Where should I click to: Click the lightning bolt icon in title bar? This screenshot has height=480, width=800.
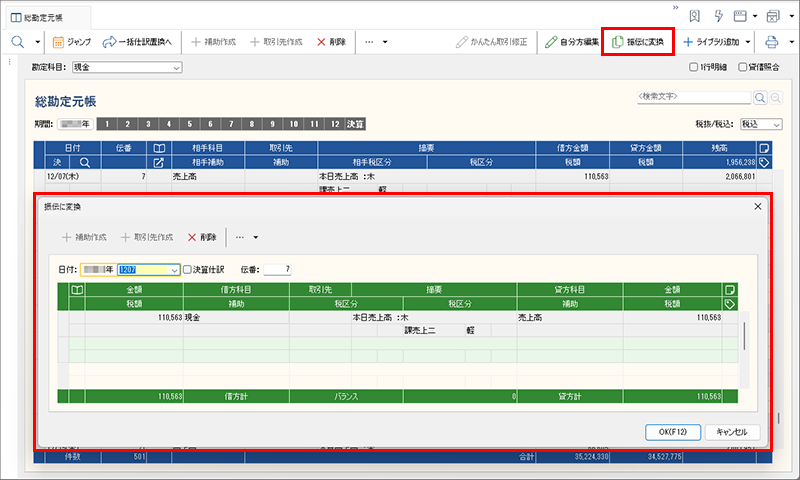coord(717,16)
